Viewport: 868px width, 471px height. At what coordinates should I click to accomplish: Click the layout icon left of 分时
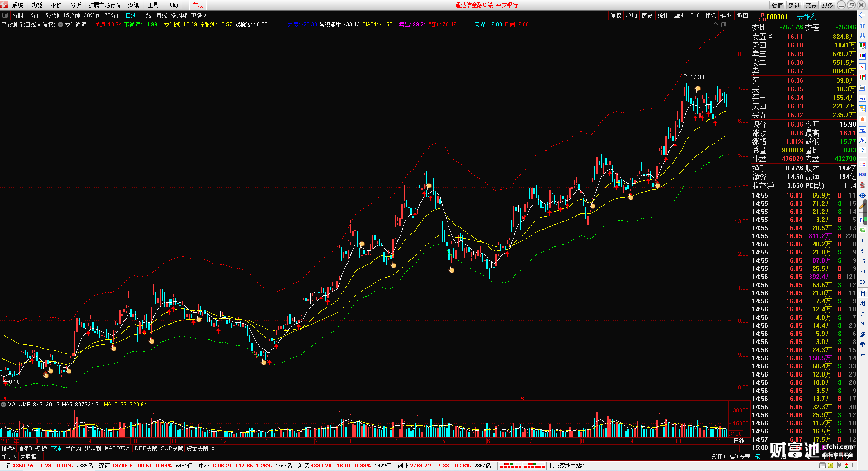click(x=5, y=15)
